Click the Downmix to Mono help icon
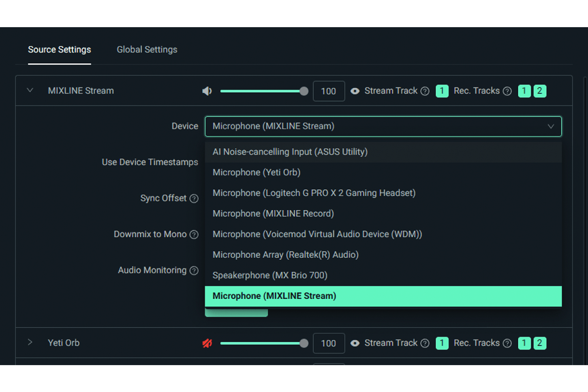 coord(194,234)
